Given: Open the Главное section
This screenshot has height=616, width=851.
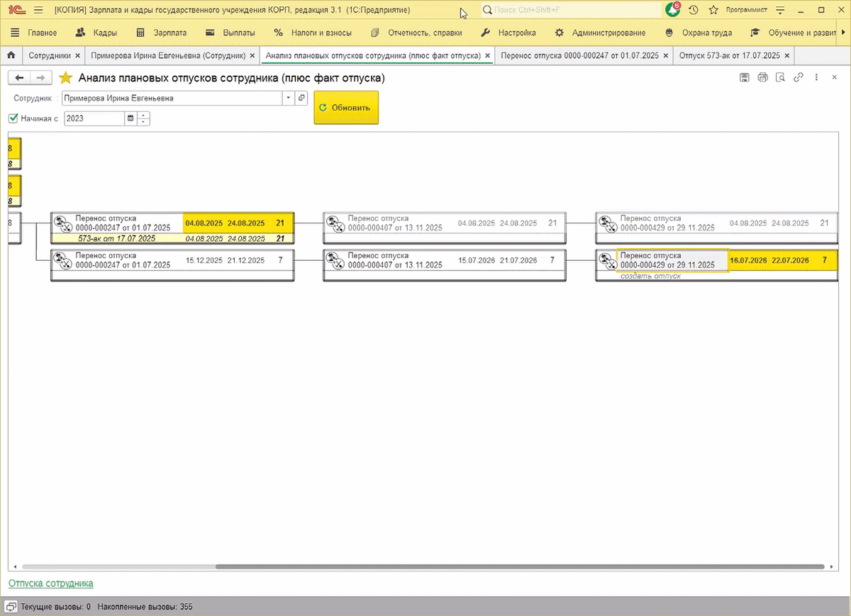Looking at the screenshot, I should tap(34, 33).
